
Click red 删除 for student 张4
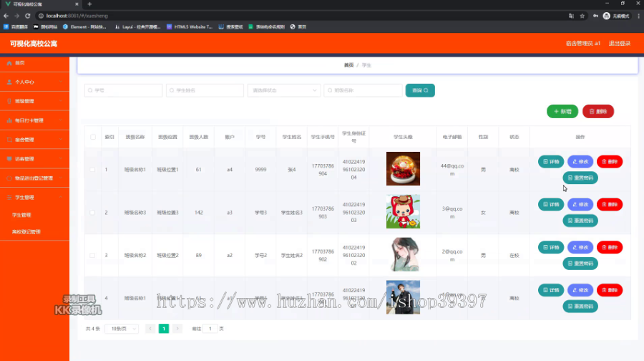point(610,162)
